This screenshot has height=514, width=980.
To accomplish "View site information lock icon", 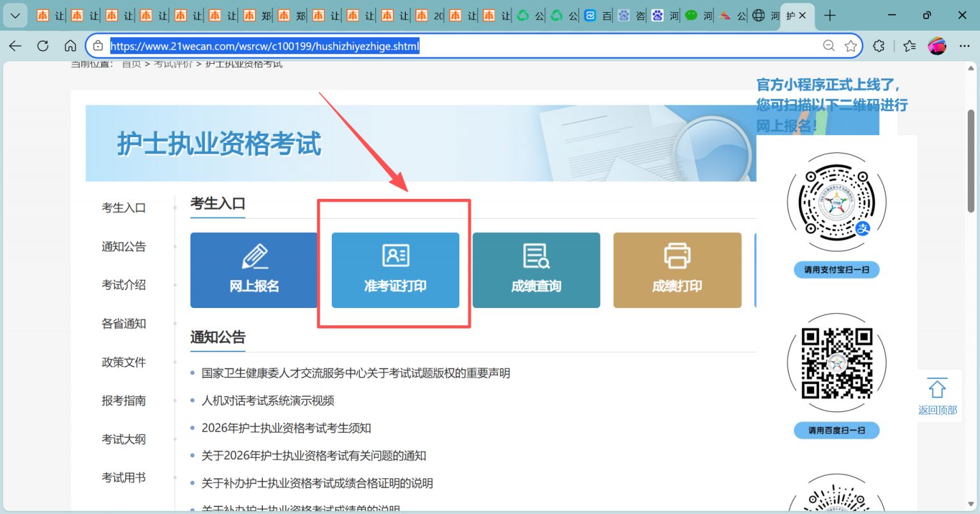I will click(98, 46).
